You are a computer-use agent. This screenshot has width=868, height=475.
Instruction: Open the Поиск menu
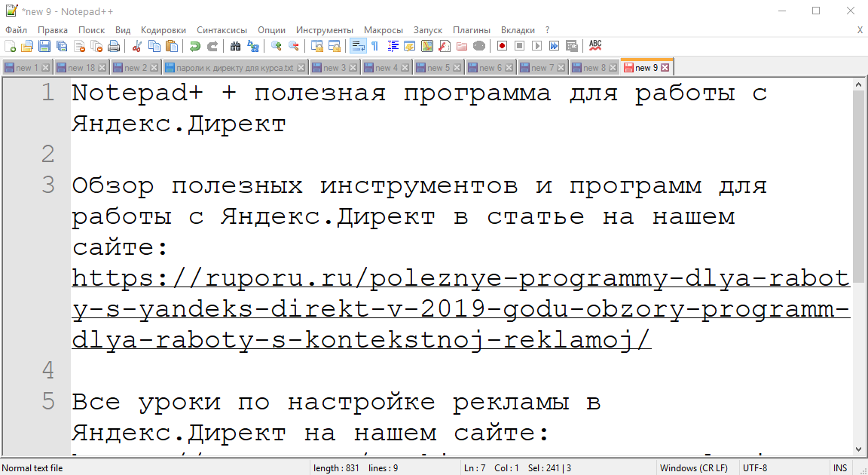pos(91,30)
